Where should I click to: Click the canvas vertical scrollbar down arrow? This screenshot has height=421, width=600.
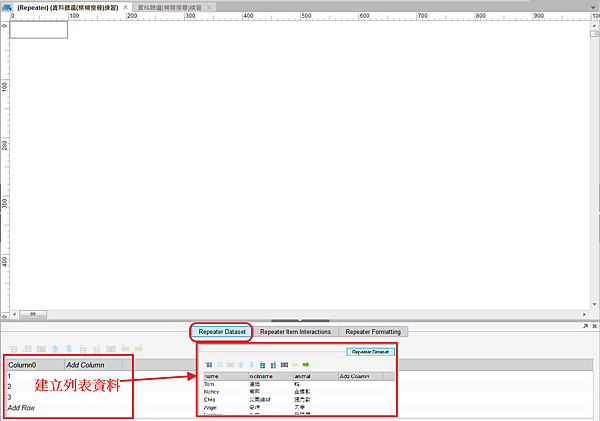click(x=595, y=305)
